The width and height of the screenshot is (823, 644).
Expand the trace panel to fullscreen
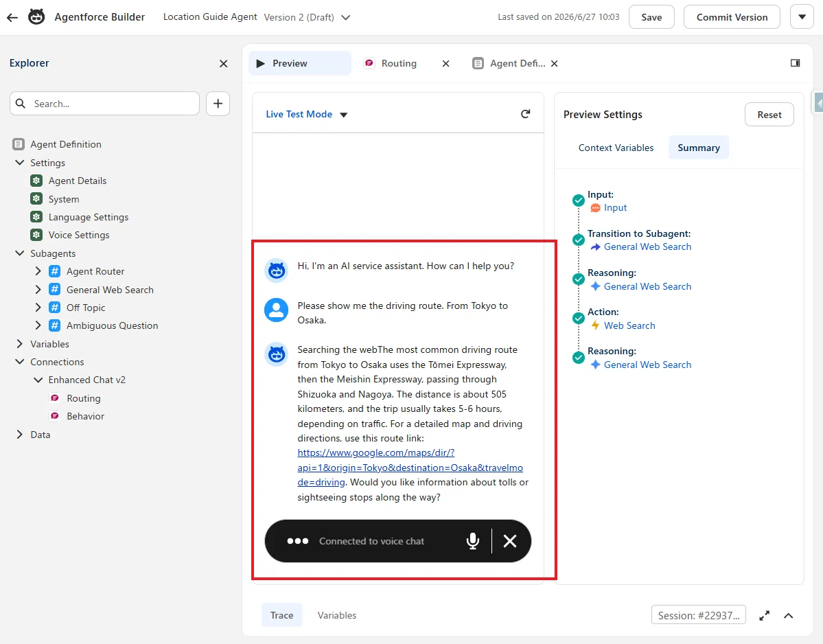point(764,616)
